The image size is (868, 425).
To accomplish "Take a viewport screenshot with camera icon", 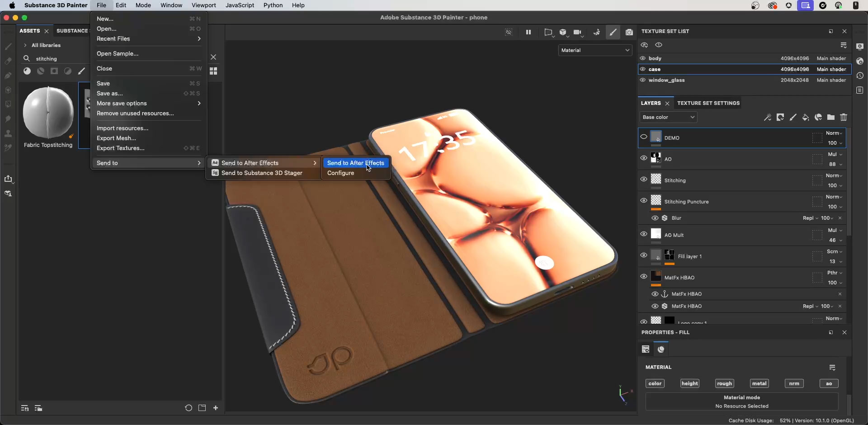I will click(629, 33).
